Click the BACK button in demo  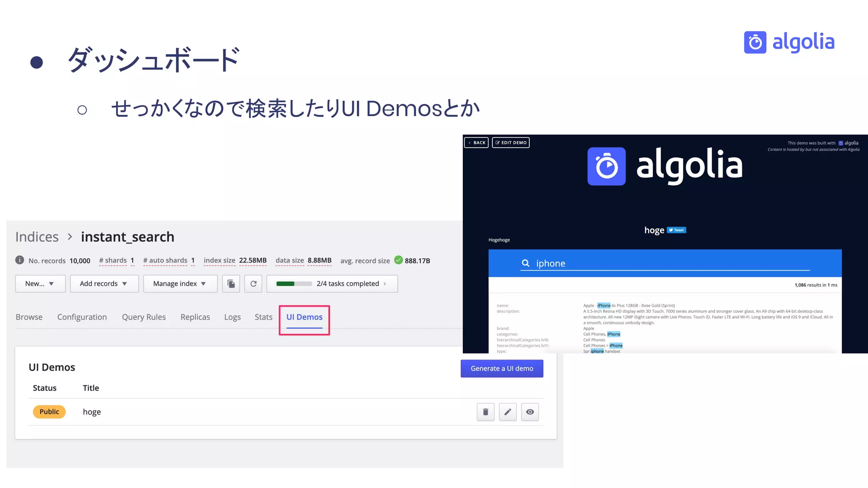[x=476, y=143]
